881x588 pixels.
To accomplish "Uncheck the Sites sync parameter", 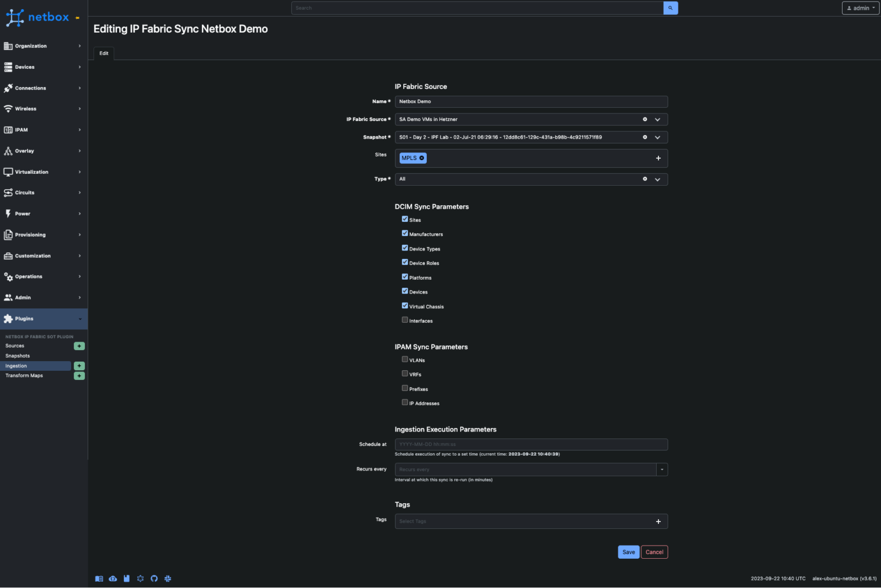I will (x=405, y=219).
